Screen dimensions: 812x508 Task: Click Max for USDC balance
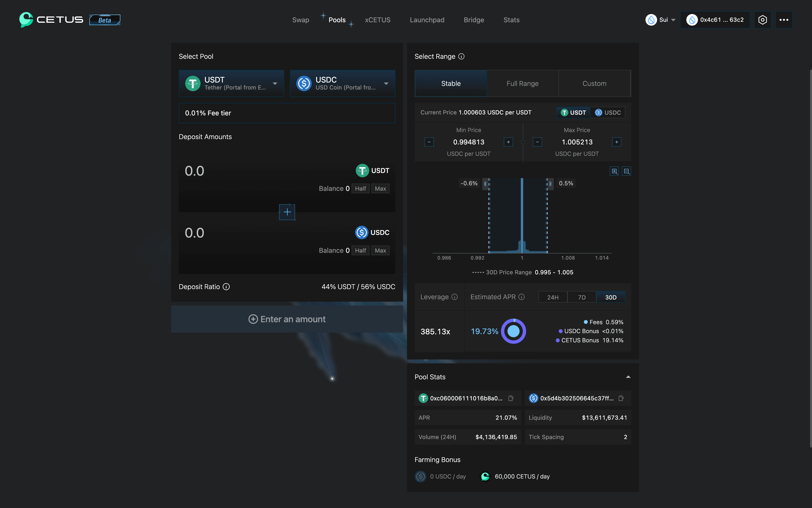380,250
